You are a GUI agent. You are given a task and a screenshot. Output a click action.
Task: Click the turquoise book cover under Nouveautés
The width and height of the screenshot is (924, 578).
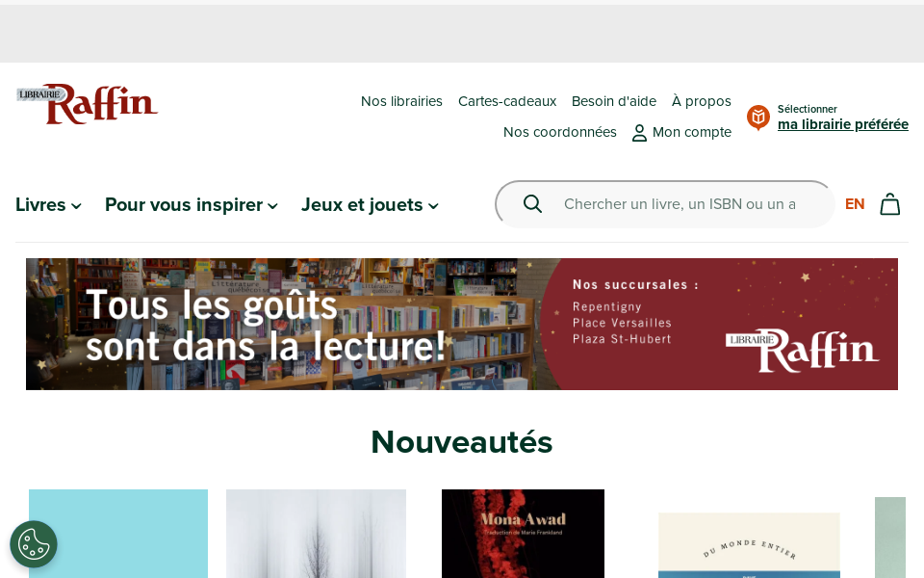[117, 534]
